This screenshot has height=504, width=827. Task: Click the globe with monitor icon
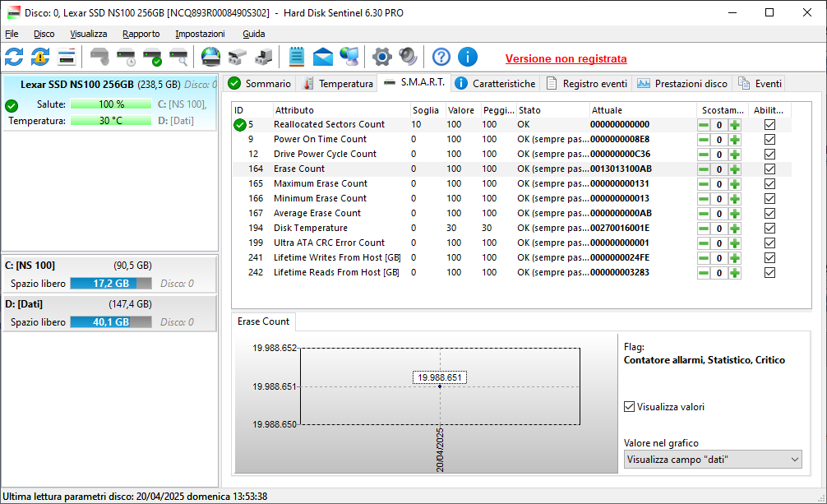coord(349,57)
